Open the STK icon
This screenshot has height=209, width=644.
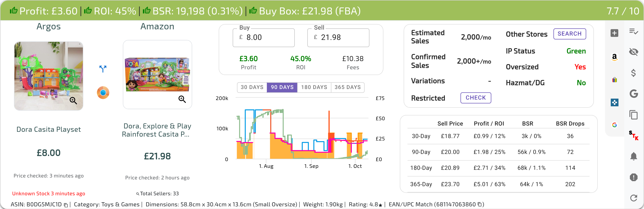coord(633,135)
